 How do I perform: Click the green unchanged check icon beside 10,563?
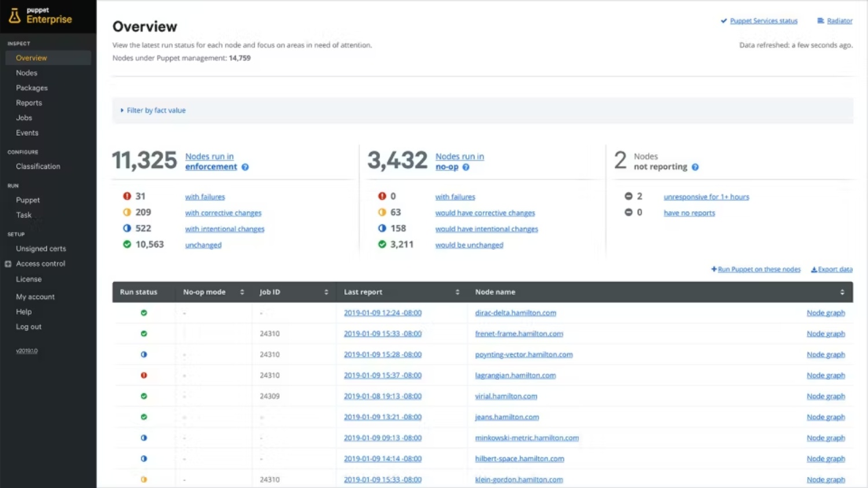click(x=127, y=244)
